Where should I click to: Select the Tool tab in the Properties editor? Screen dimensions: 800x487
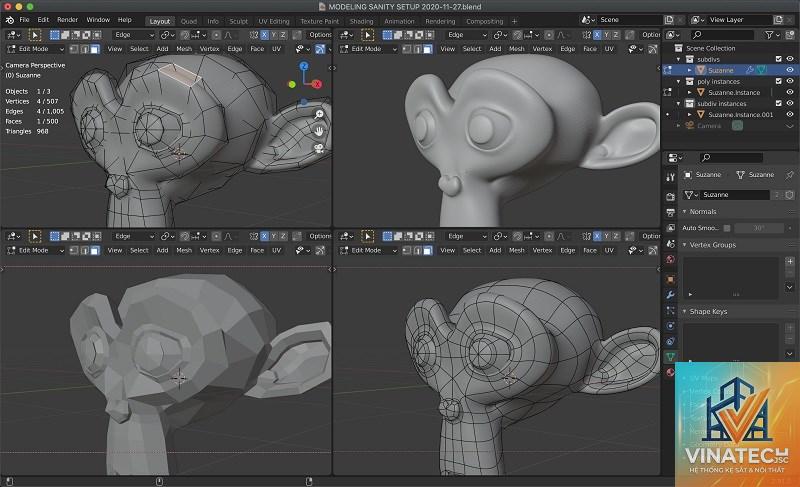coord(670,177)
